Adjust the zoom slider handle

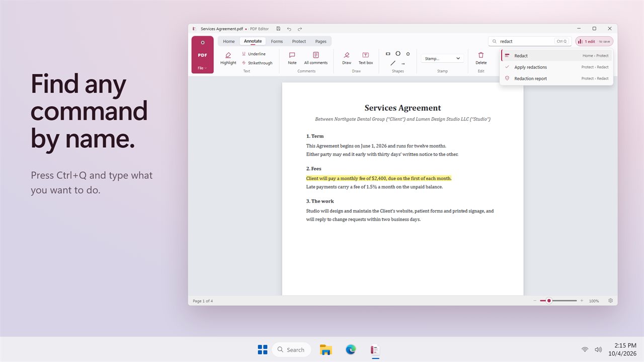point(549,301)
